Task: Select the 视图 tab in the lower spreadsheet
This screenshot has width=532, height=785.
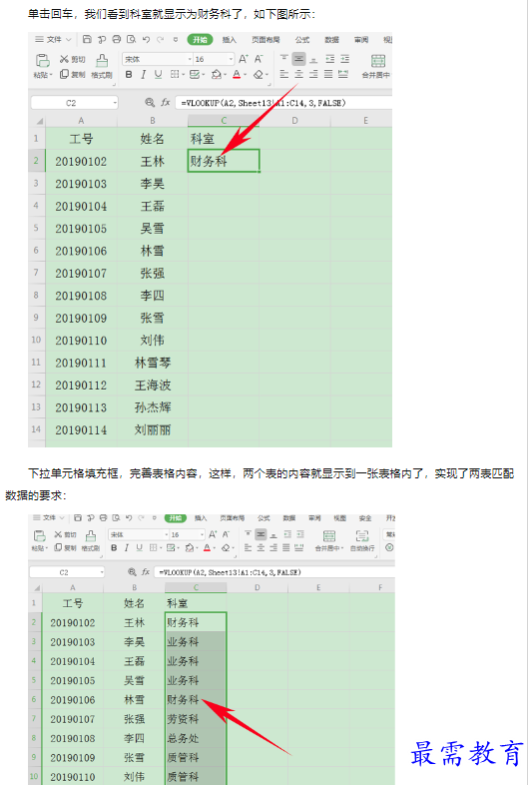Action: (x=340, y=518)
